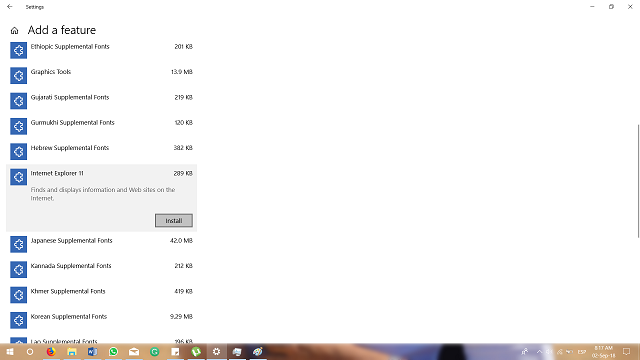The height and width of the screenshot is (360, 640).
Task: Open the desktop monitor app taskbar icon
Action: (237, 352)
